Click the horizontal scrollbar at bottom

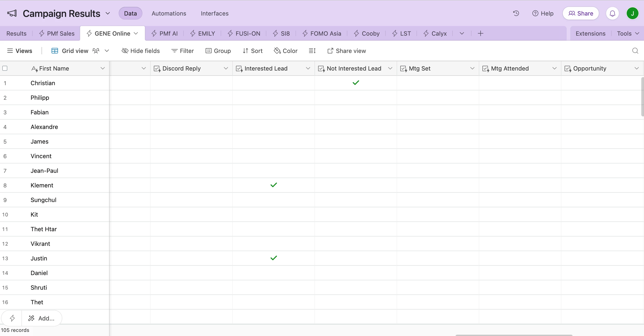(x=514, y=335)
